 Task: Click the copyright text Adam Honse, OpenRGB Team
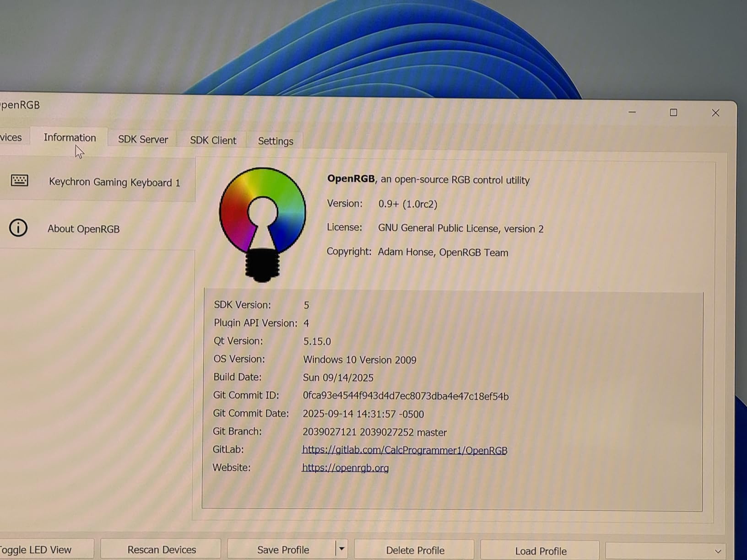443,252
